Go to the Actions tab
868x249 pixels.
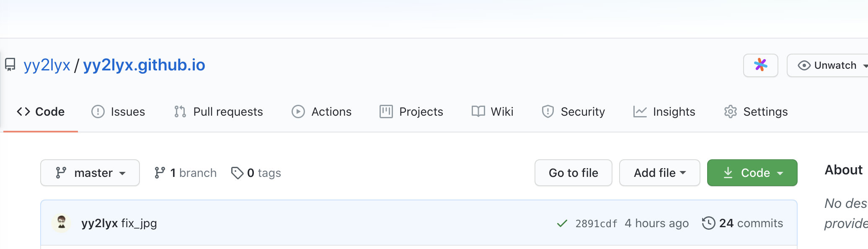click(322, 112)
